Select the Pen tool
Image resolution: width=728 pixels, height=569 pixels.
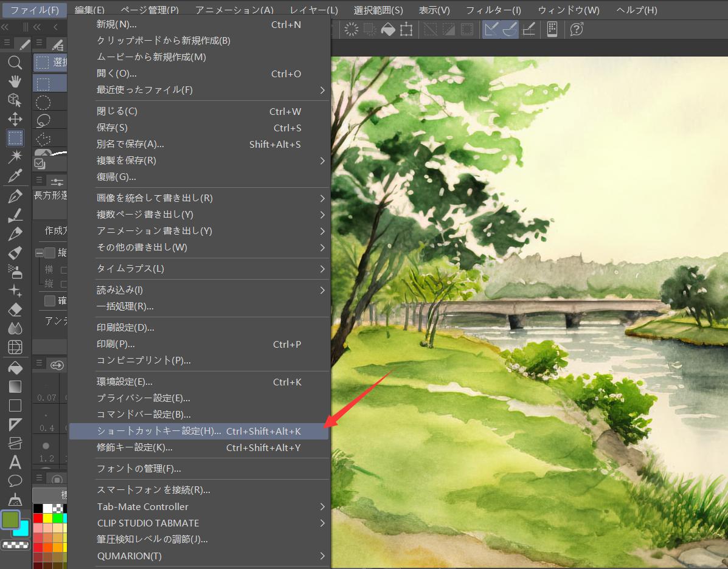[15, 196]
